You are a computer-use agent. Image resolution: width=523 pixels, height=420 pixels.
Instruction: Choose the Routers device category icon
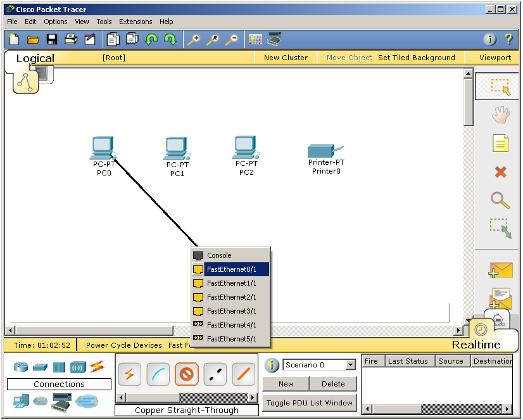(21, 367)
